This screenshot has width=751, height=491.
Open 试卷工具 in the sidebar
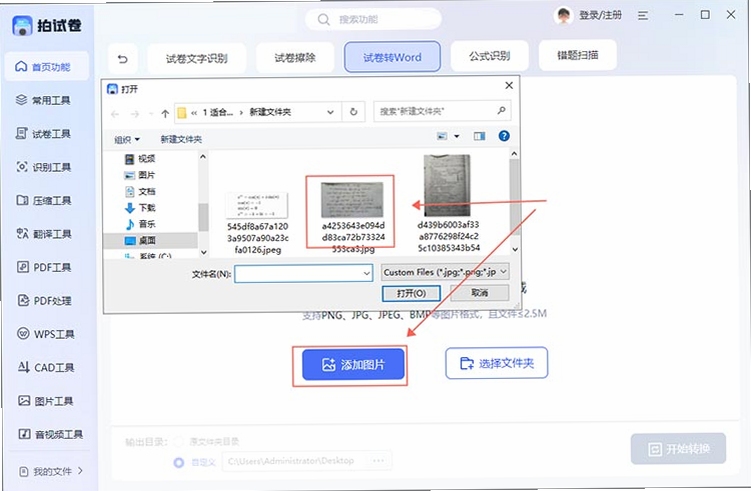click(x=46, y=134)
